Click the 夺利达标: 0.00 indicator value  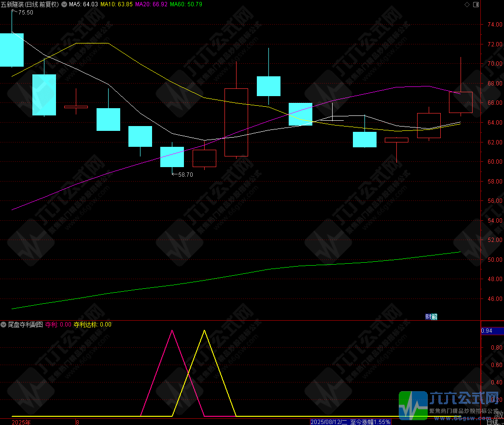point(92,325)
